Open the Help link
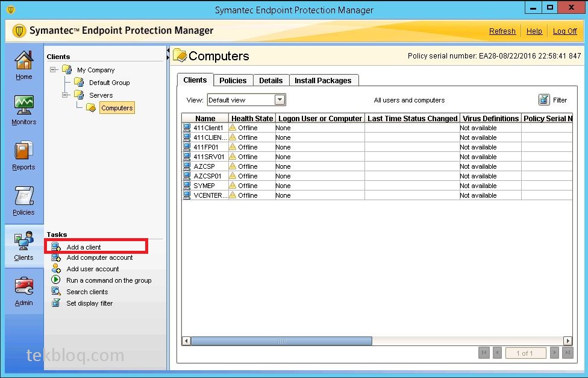Viewport: 588px width, 378px height. tap(534, 31)
